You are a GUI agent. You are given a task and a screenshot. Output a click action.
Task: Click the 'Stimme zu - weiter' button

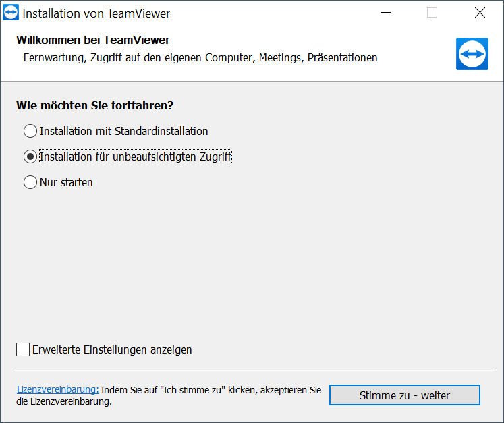click(405, 395)
